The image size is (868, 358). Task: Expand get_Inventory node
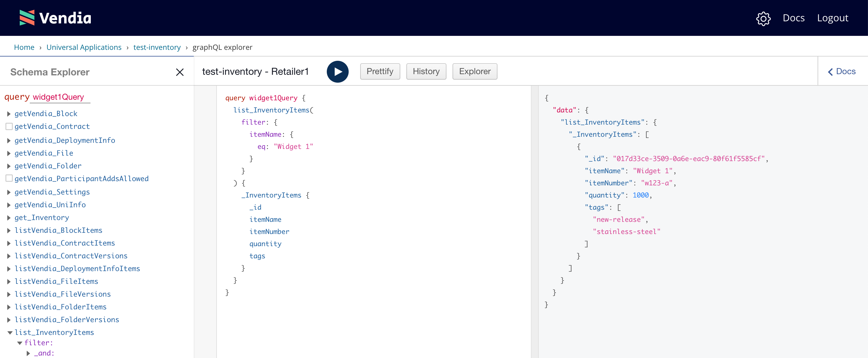coord(9,218)
